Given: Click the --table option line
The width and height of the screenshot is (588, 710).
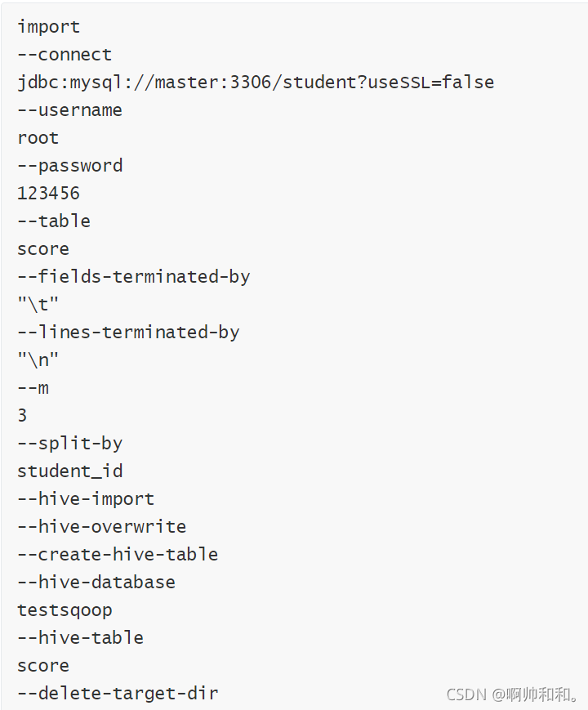Looking at the screenshot, I should click(x=54, y=221).
